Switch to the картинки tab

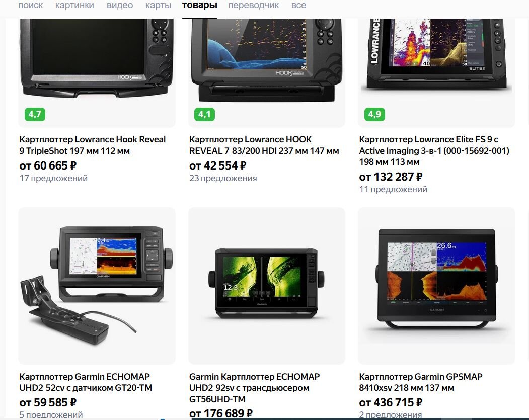point(74,6)
